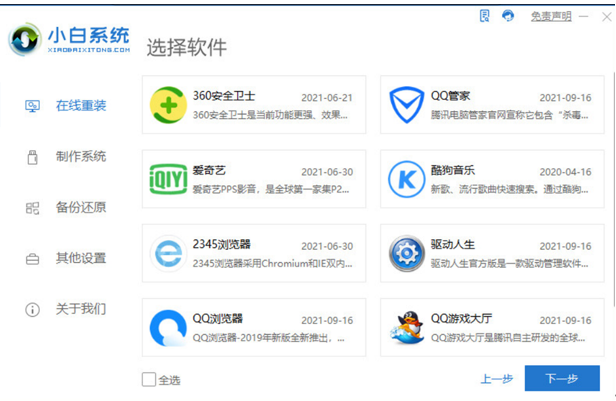Minimize the 小白系统 window

[x=584, y=16]
